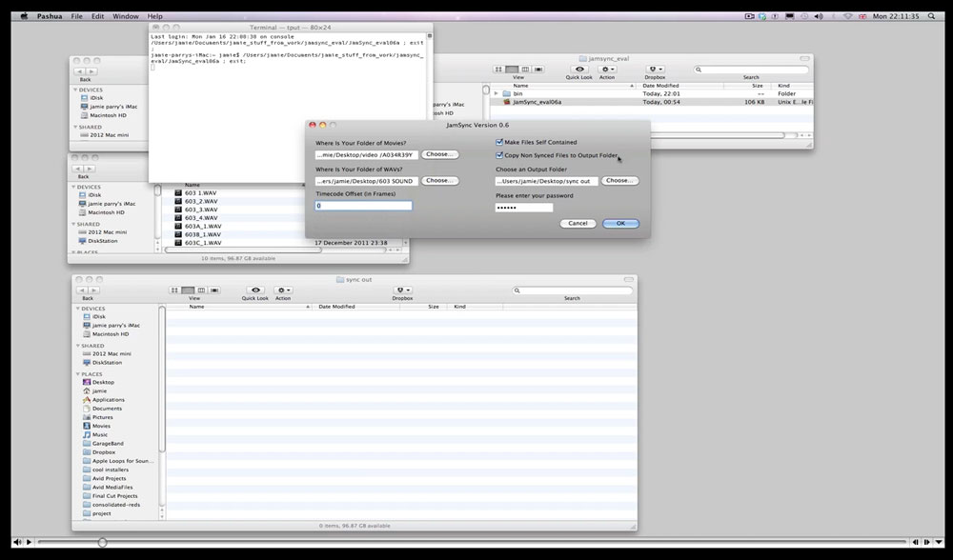Select the 603 1.WAV file
This screenshot has height=560, width=953.
[x=200, y=193]
